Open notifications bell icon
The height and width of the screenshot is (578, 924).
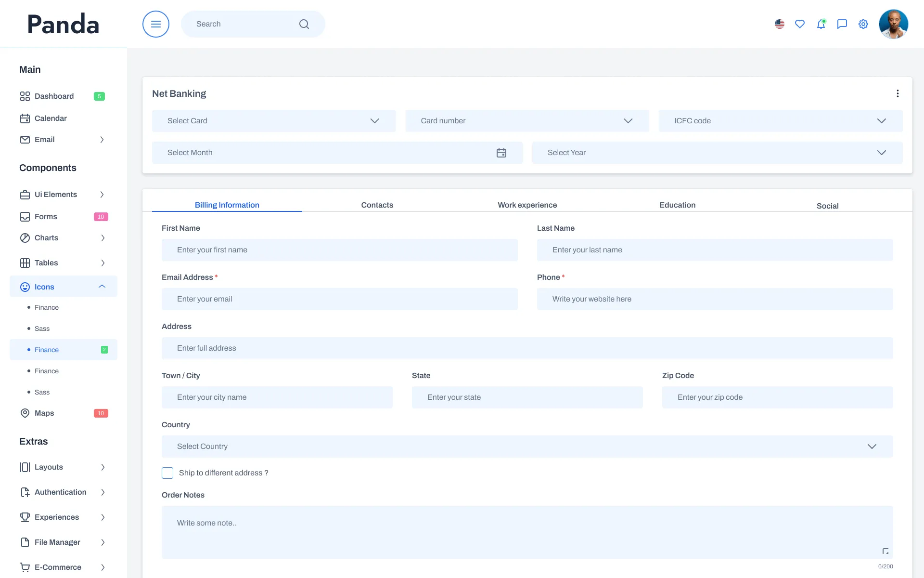(821, 24)
